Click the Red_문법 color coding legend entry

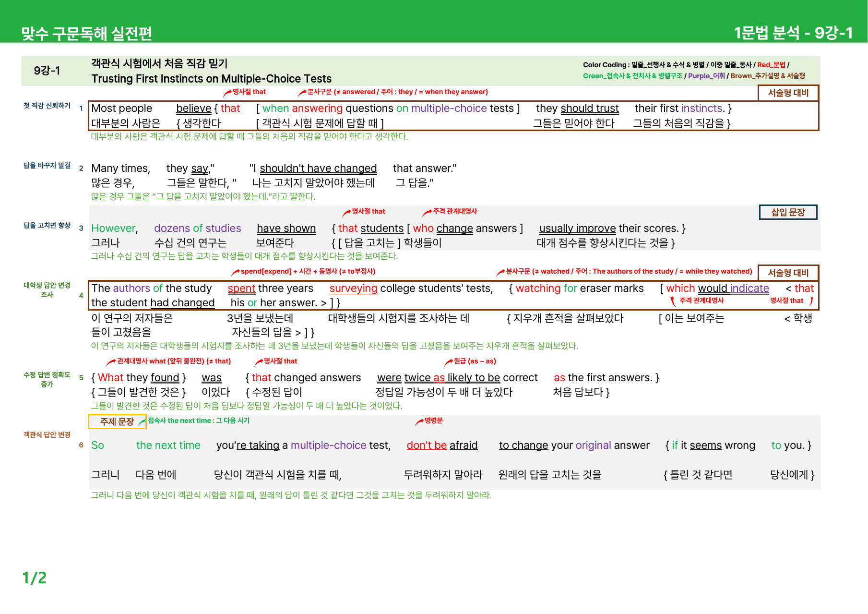tap(771, 65)
